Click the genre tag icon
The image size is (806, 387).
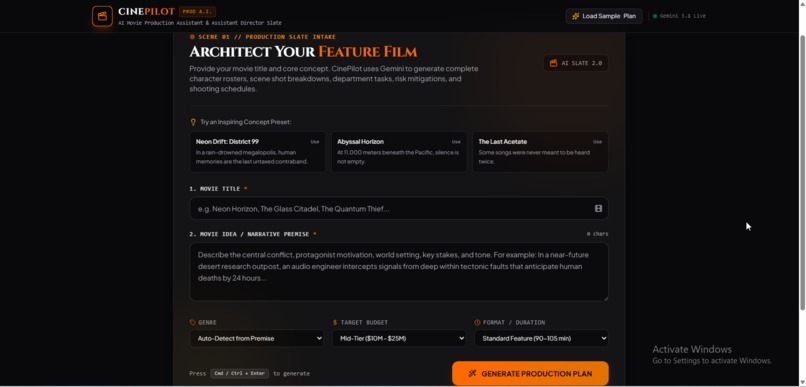click(193, 323)
